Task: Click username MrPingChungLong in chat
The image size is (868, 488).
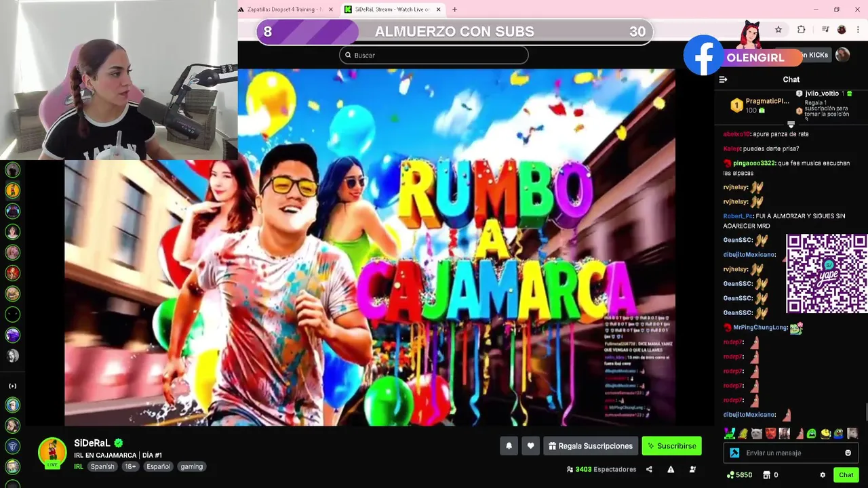Action: point(760,327)
